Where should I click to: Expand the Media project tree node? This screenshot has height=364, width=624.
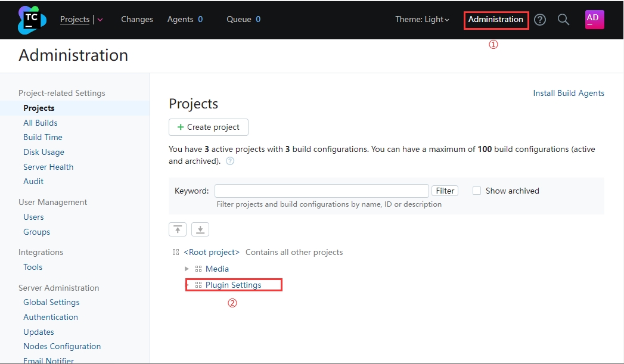pyautogui.click(x=187, y=269)
